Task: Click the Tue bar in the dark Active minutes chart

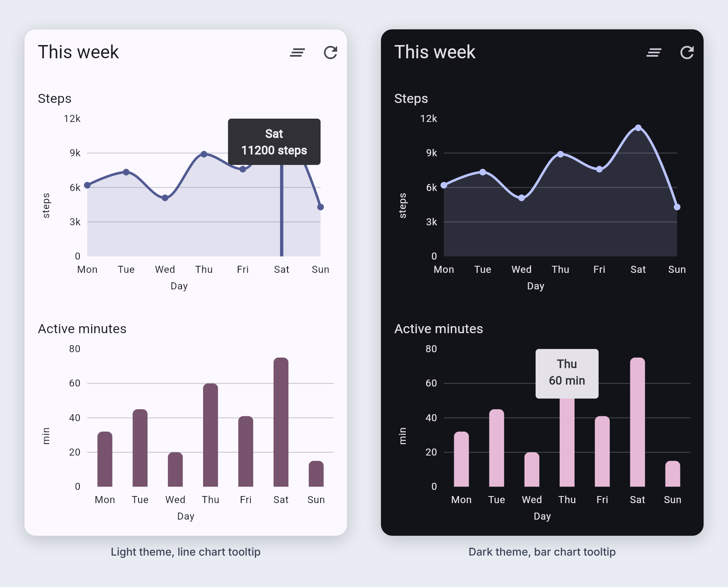Action: click(x=497, y=448)
